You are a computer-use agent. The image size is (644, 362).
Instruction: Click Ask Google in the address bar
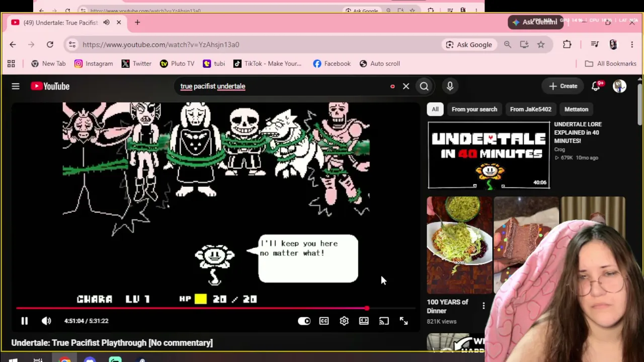click(x=469, y=45)
